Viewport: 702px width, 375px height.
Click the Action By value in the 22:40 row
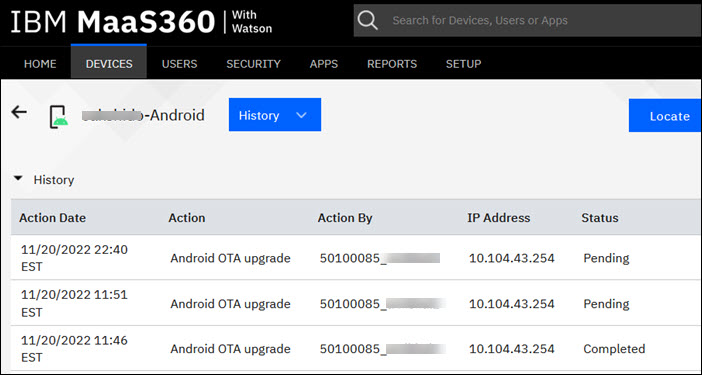pos(380,258)
